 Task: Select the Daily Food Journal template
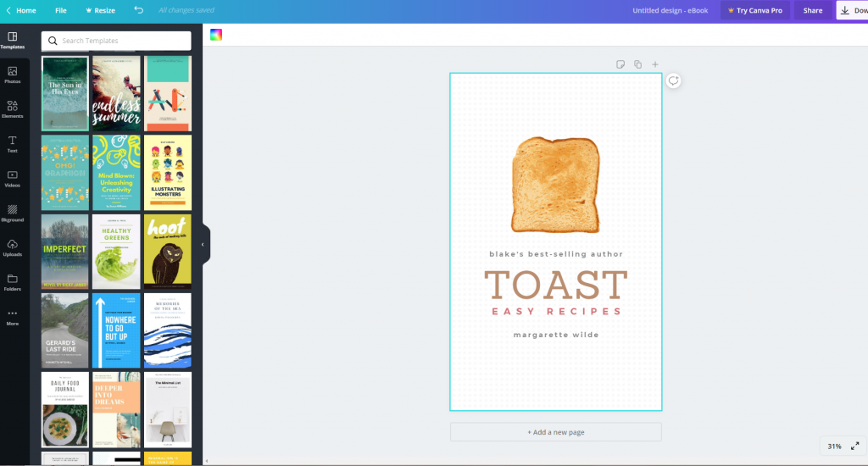coord(64,409)
